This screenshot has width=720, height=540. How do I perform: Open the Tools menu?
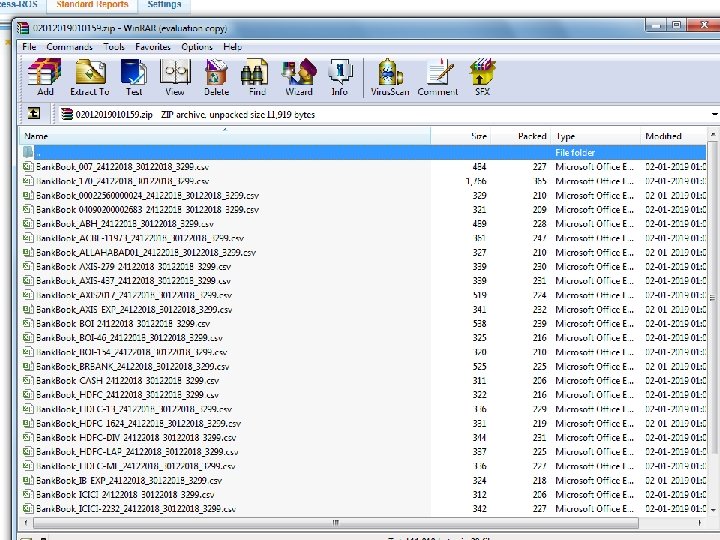click(114, 46)
